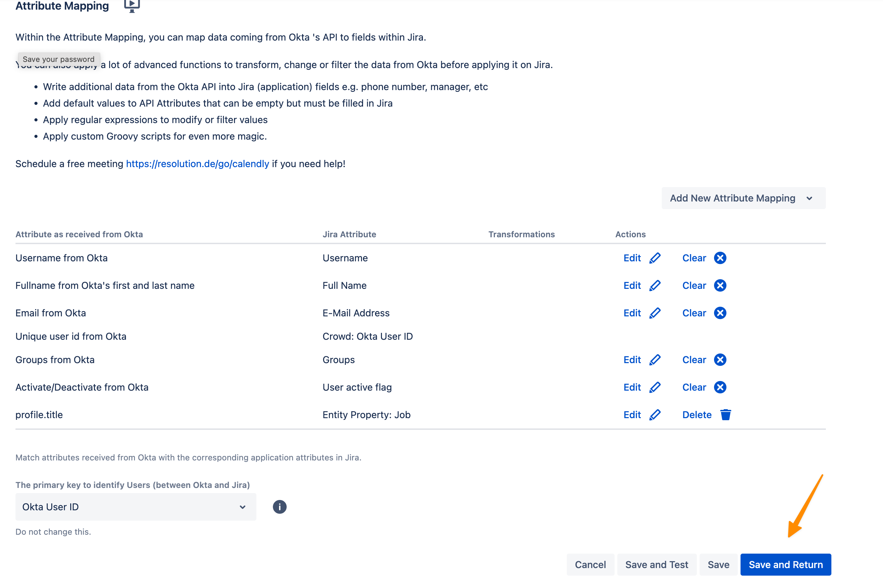This screenshot has height=588, width=883.
Task: Click pencil icon in Username from Okta row
Action: [x=655, y=258]
